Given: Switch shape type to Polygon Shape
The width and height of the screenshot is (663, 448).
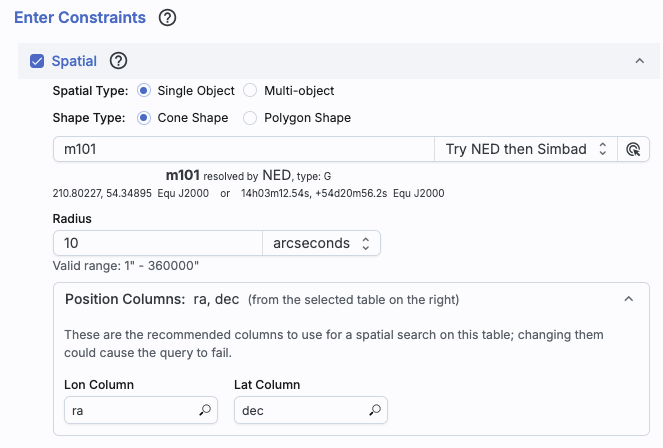Looking at the screenshot, I should [x=251, y=118].
